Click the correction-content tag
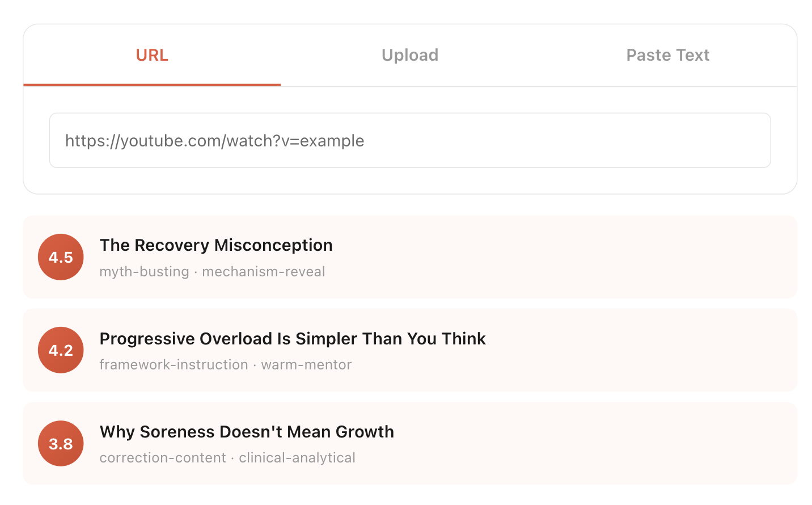Screen dimensions: 812x505 tap(163, 458)
